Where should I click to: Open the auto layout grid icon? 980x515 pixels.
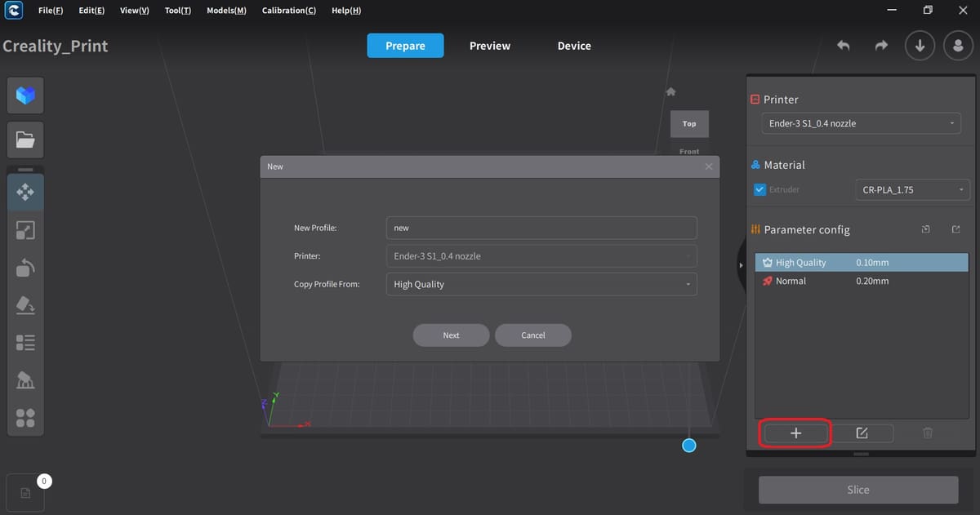25,418
